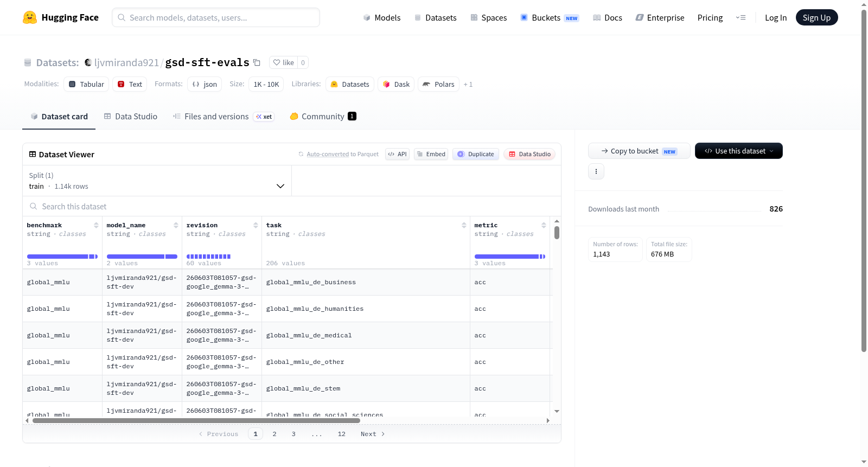Open Models in top navigation
Viewport: 868px width, 467px height.
point(382,18)
